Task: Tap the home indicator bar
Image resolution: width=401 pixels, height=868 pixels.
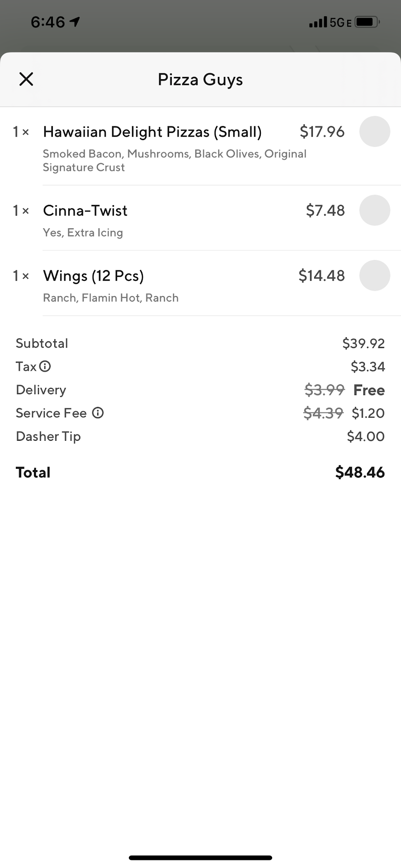Action: tap(200, 858)
